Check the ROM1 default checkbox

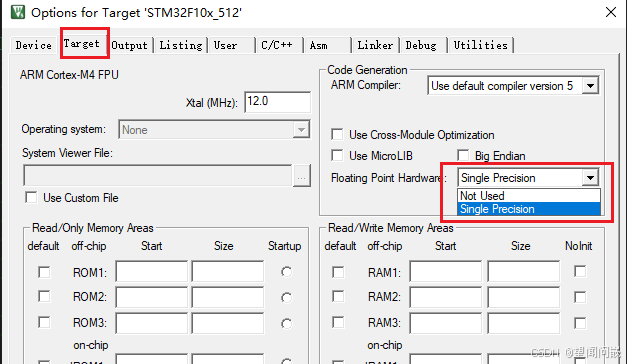point(44,272)
